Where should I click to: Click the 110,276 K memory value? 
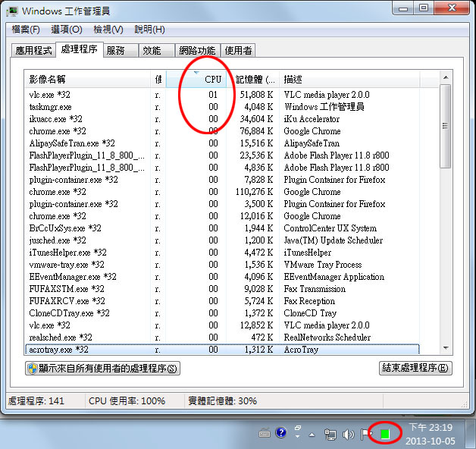pyautogui.click(x=255, y=192)
